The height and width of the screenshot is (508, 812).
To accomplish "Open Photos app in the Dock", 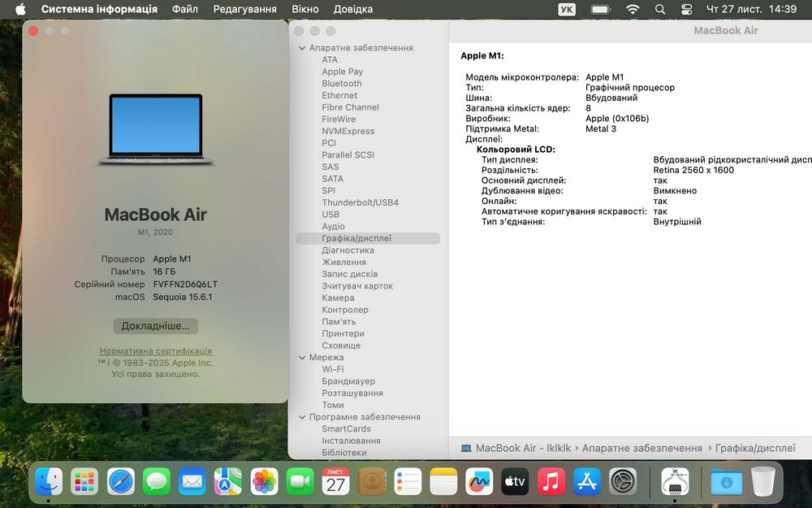I will point(264,481).
